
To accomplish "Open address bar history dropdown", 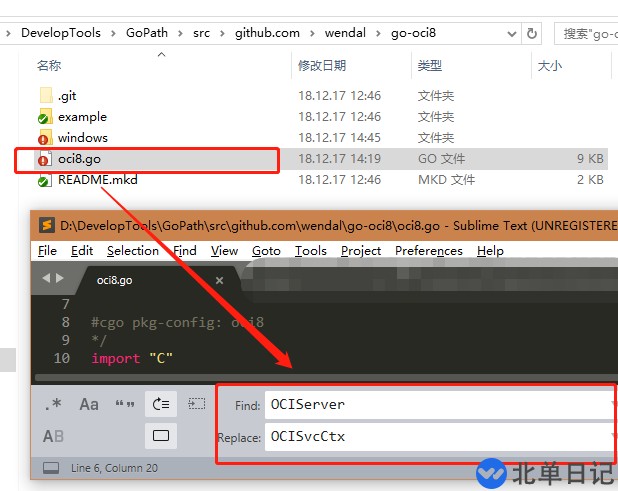I will click(x=512, y=34).
